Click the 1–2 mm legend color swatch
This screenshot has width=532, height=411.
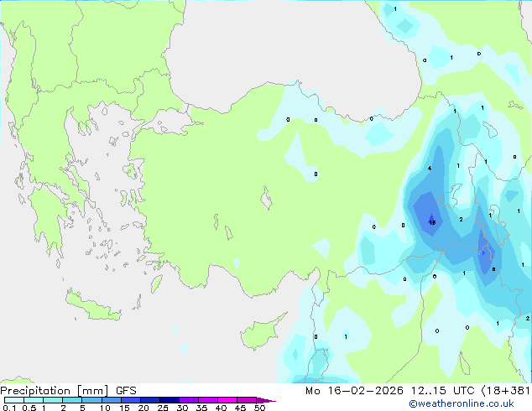[53, 400]
